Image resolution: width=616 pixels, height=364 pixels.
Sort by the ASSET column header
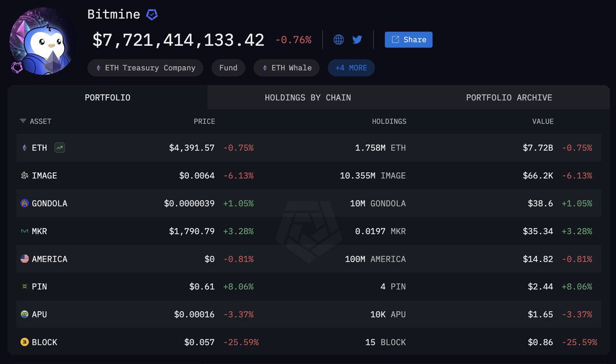click(35, 122)
